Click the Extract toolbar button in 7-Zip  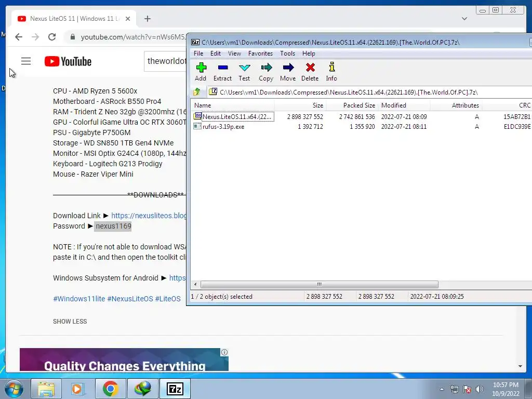coord(222,72)
